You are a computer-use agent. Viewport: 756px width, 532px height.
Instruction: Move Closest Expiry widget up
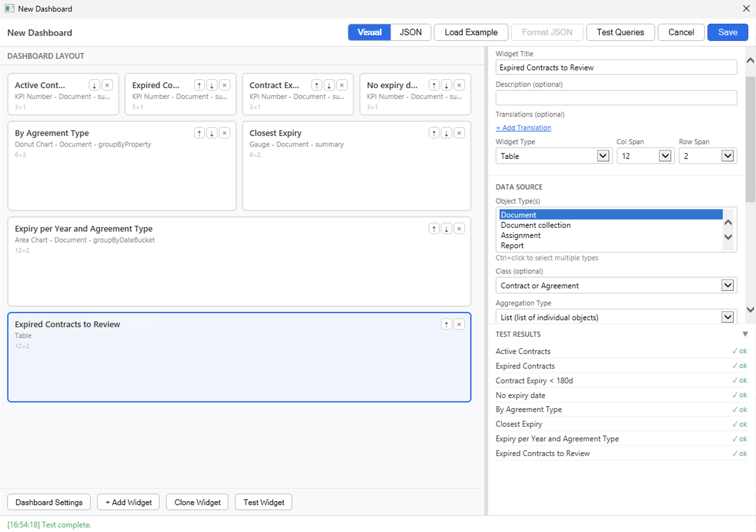tap(434, 133)
